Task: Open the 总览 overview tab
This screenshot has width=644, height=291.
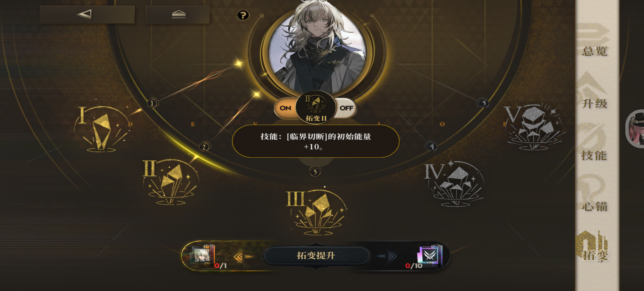Action: tap(594, 51)
